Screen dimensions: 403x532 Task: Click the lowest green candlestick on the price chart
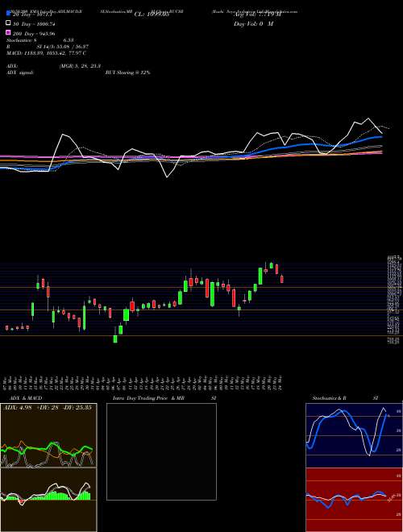(x=115, y=339)
